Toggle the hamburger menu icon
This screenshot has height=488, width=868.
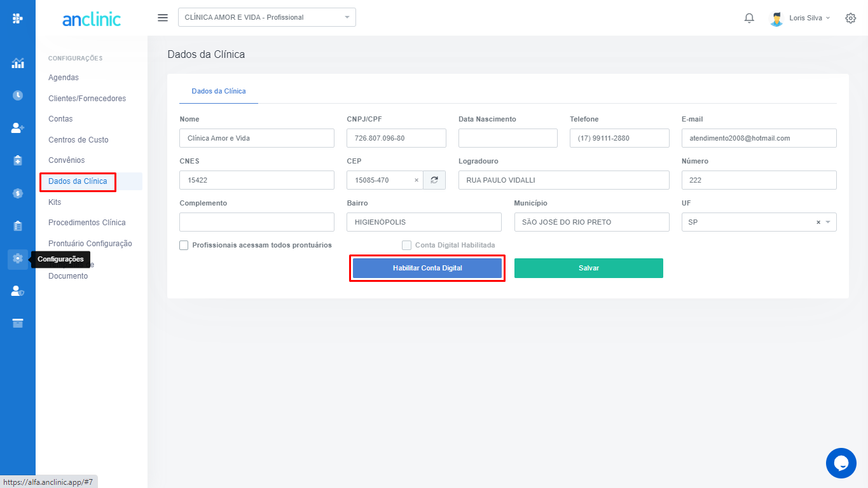163,18
